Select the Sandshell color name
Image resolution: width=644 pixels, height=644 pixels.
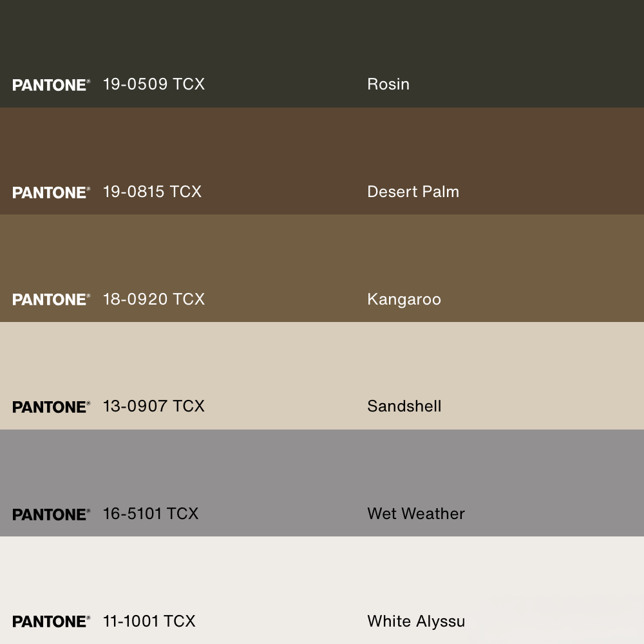pos(404,406)
